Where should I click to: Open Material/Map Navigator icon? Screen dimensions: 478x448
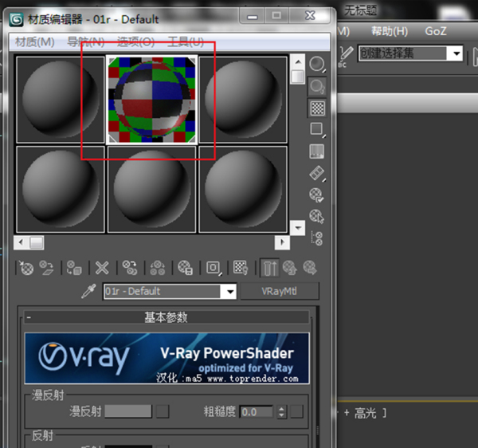317,238
